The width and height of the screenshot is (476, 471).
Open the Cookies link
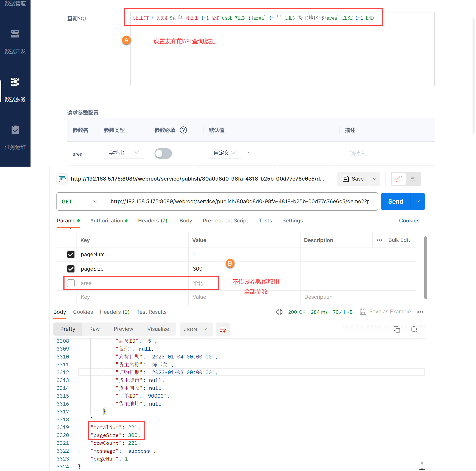pyautogui.click(x=409, y=221)
